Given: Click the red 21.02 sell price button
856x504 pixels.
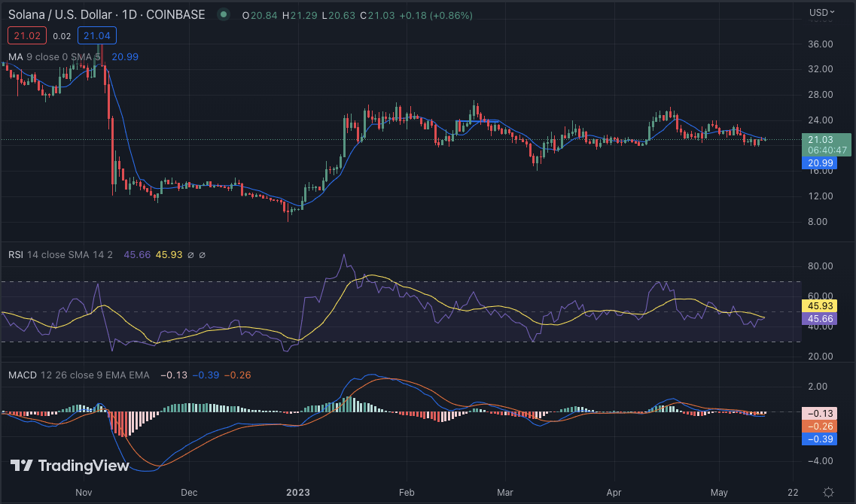Looking at the screenshot, I should [x=27, y=36].
